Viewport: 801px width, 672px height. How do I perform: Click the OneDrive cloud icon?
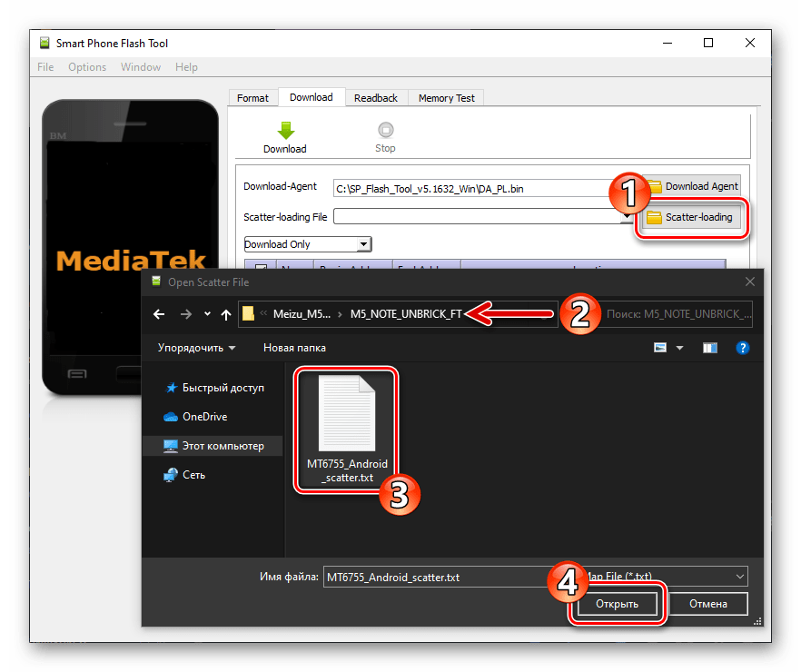(171, 417)
